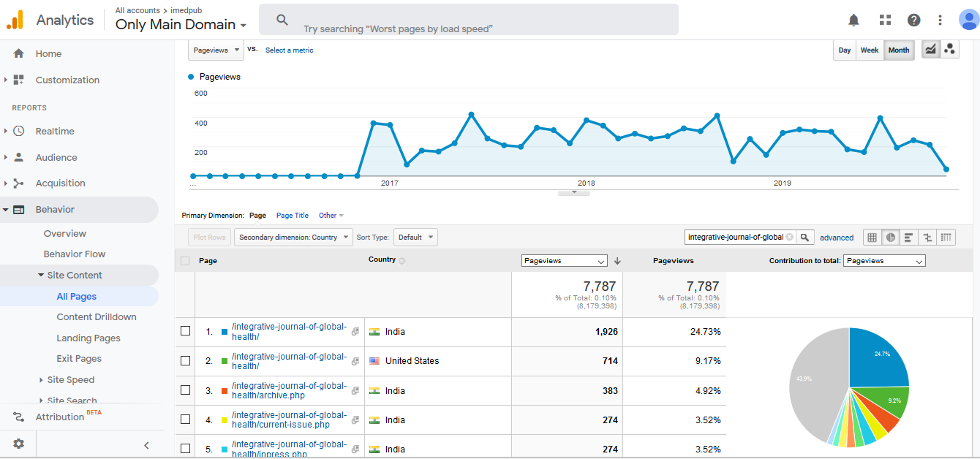
Task: Click the advanced filter link
Action: pos(837,238)
